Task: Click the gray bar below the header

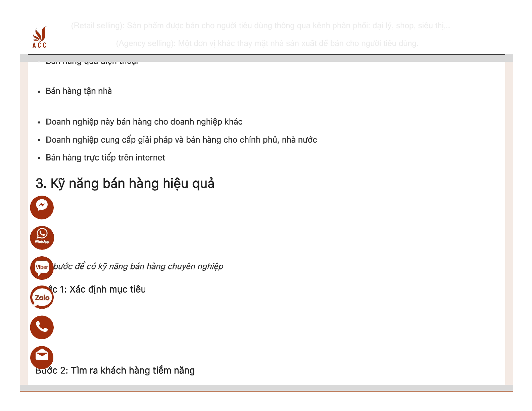Action: pyautogui.click(x=266, y=58)
